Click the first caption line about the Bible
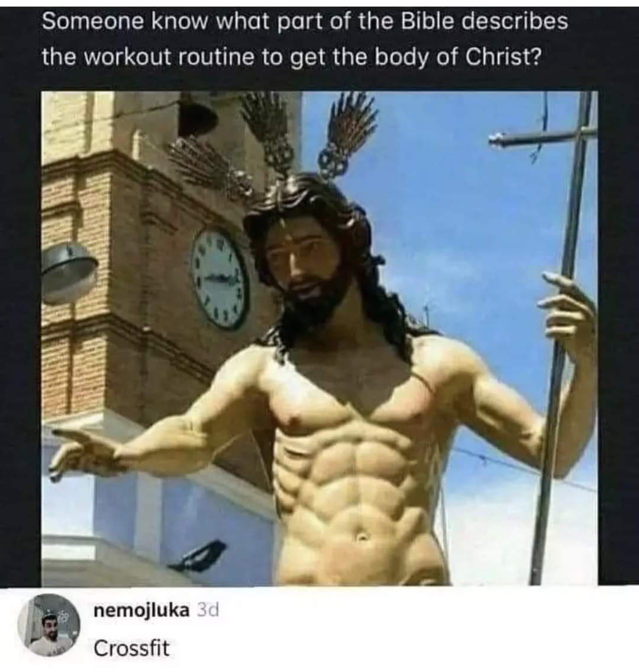 coord(305,21)
